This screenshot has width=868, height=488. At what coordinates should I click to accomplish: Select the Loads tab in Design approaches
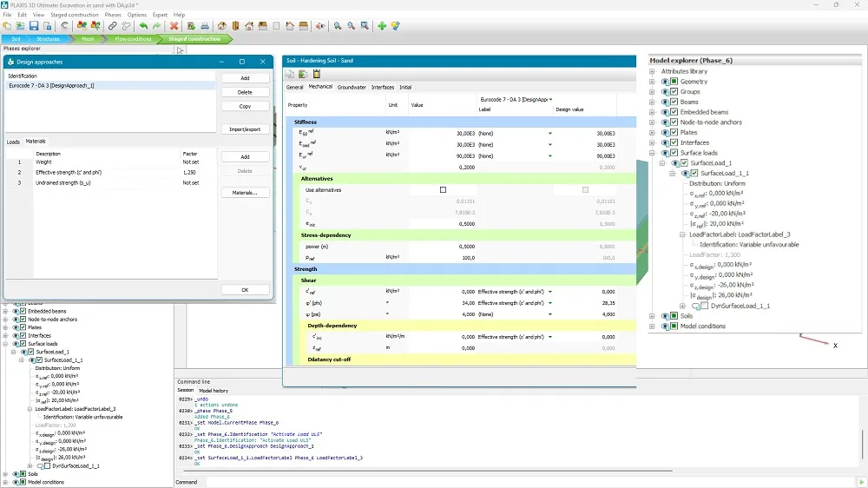click(13, 142)
